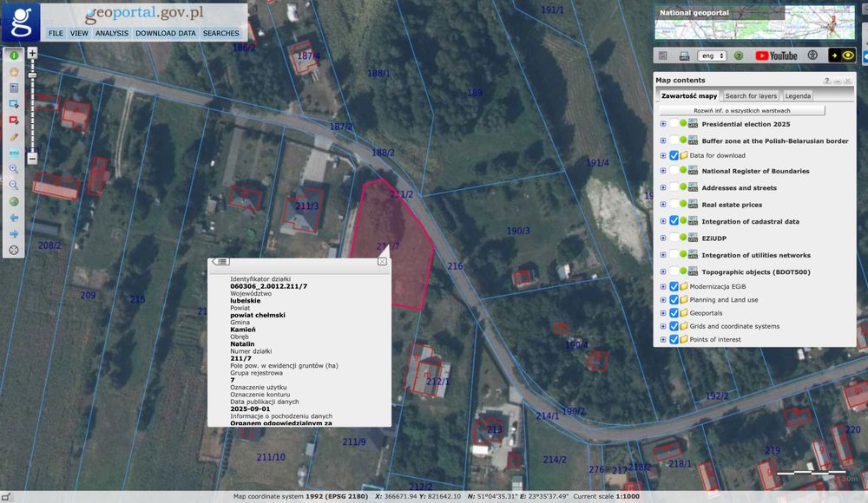
Task: Open the eng language dropdown
Action: tap(712, 56)
